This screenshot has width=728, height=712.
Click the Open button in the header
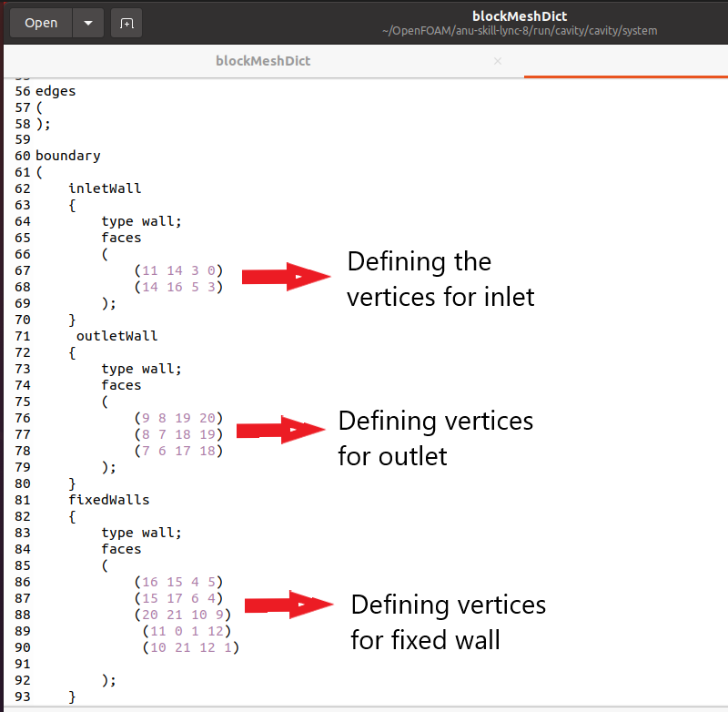tap(41, 23)
